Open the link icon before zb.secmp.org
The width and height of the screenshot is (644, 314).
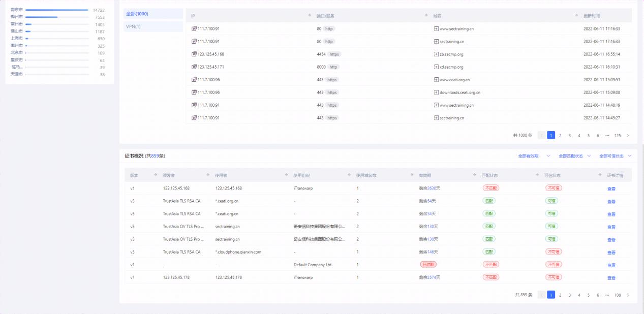436,54
